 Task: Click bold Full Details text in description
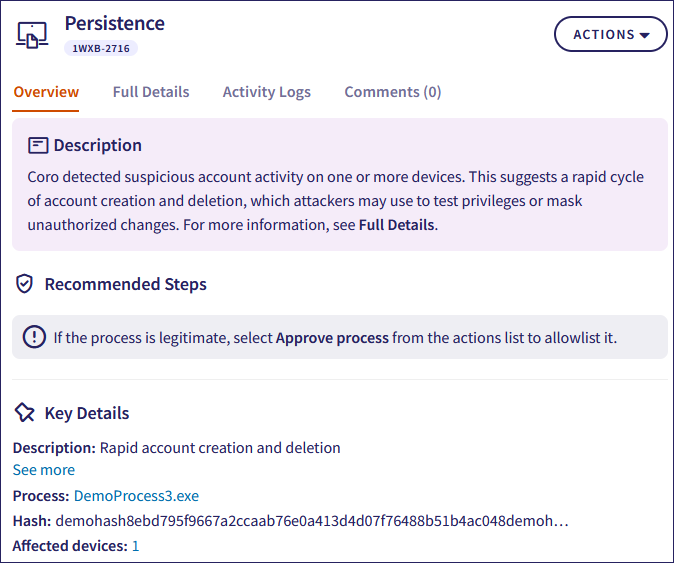(396, 225)
